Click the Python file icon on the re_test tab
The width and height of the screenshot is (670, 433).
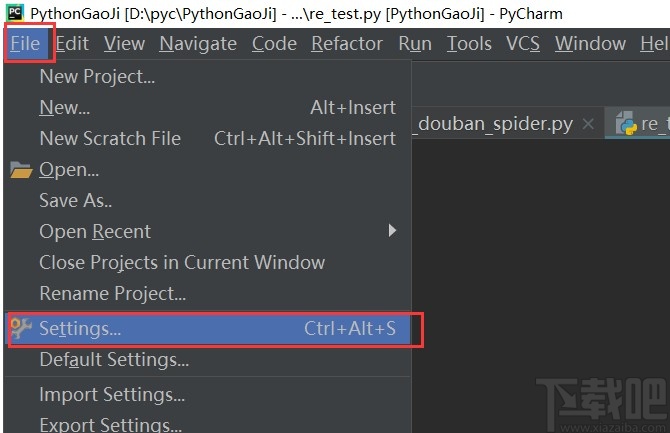tap(627, 123)
